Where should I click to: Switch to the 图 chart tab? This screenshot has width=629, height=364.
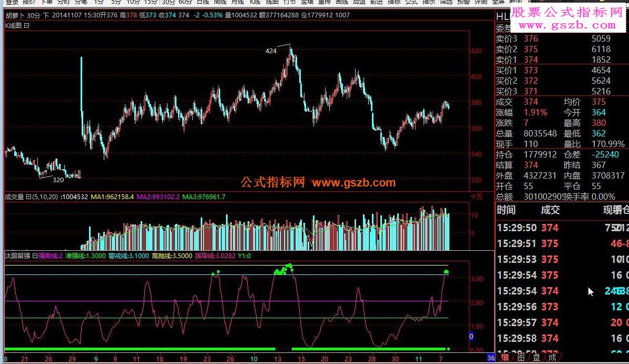pyautogui.click(x=520, y=357)
